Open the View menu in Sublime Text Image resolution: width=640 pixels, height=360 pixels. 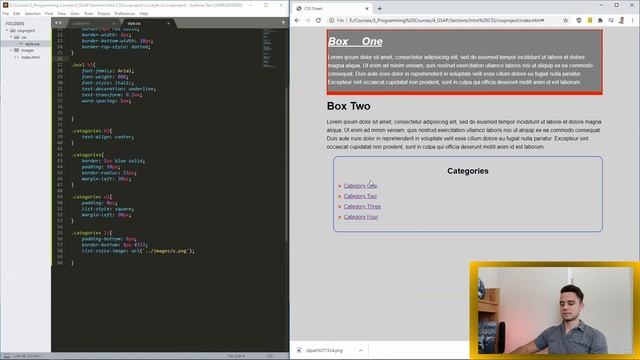tap(62, 13)
